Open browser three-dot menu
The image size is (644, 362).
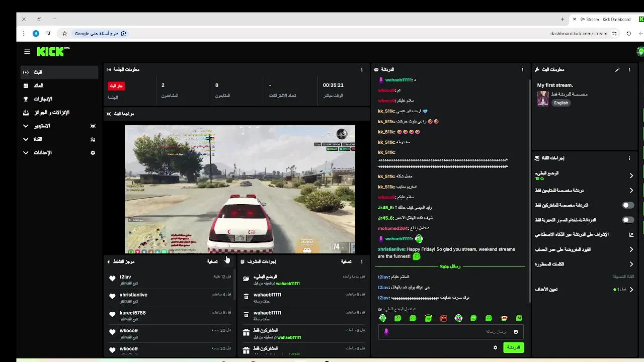coord(24,34)
